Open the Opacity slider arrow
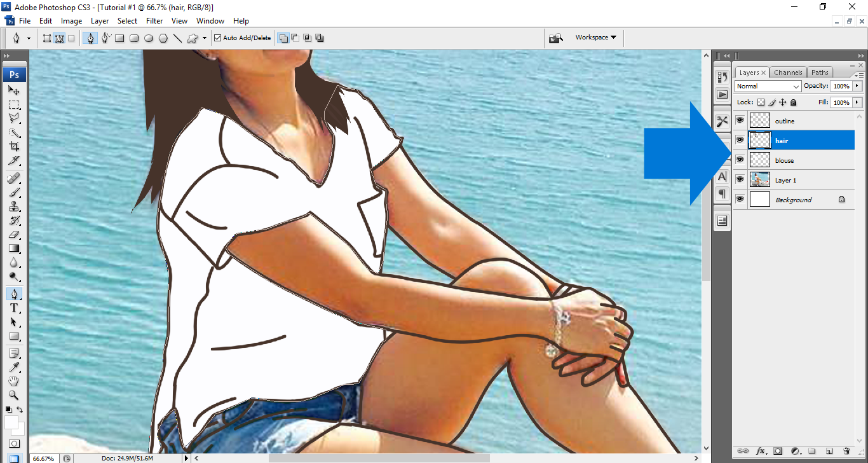 (x=857, y=86)
